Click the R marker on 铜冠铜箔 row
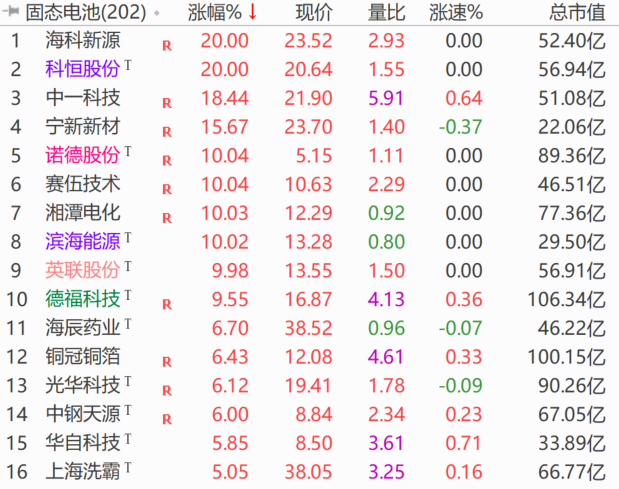Viewport: 619px width, 489px height. (x=167, y=362)
